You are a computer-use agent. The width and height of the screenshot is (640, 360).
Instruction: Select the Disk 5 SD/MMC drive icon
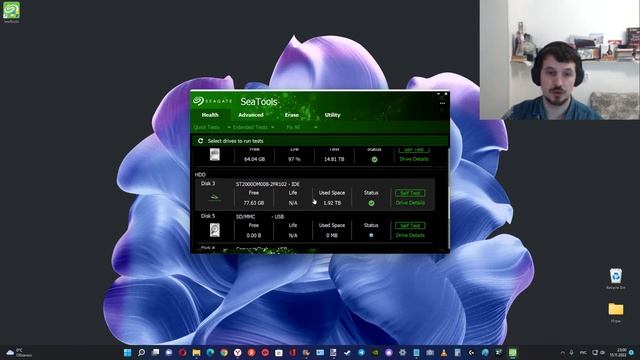215,230
